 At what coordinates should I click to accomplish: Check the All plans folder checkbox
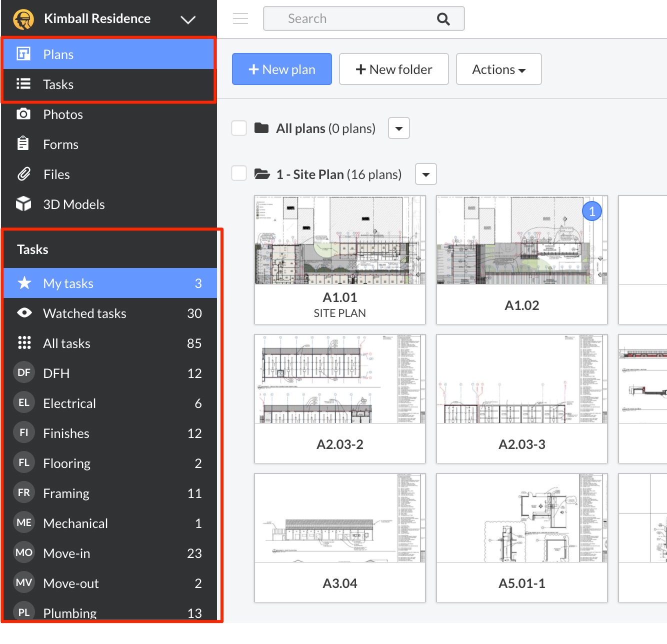(x=239, y=128)
